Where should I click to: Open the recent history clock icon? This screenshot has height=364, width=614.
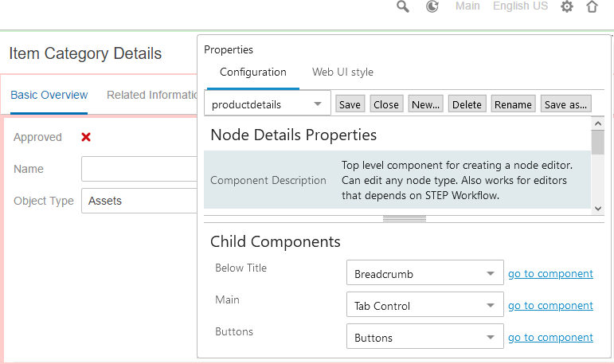click(432, 6)
